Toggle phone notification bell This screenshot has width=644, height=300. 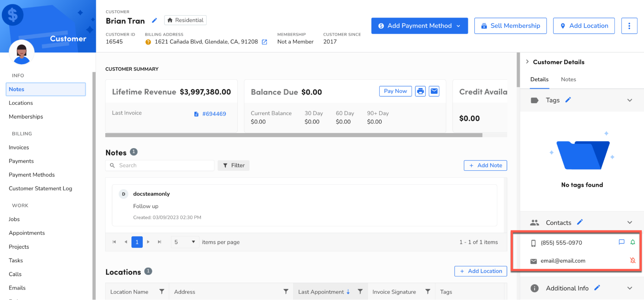click(633, 242)
